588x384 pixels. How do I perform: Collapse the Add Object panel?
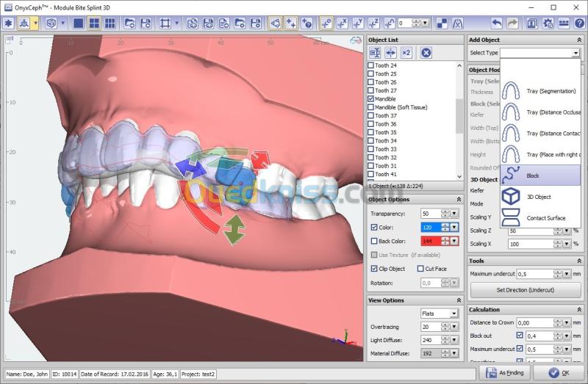pos(579,40)
